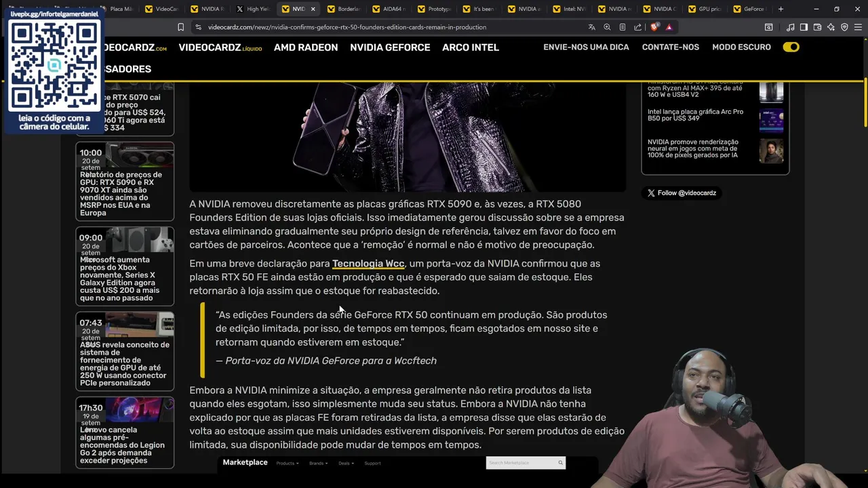
Task: Click the picture-in-picture icon in browser toolbar
Action: (x=768, y=27)
